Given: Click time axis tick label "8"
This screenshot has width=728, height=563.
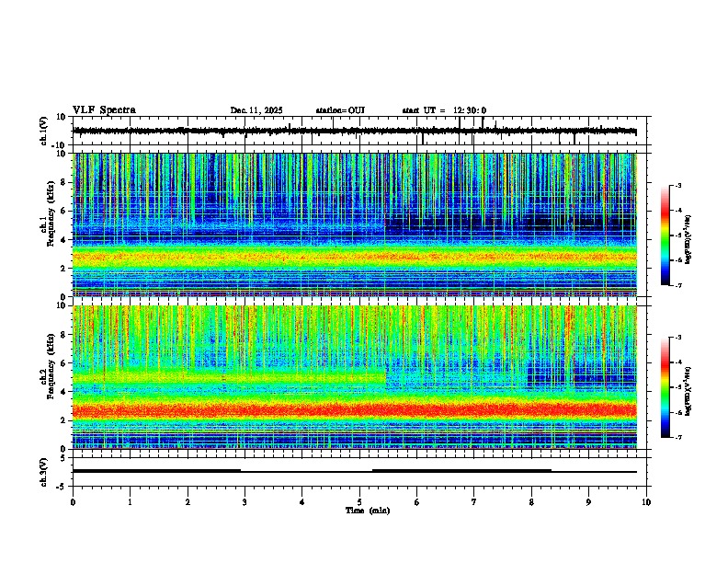Looking at the screenshot, I should 531,502.
